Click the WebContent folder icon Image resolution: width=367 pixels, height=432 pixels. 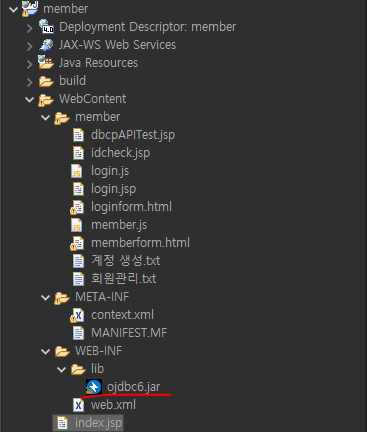(x=46, y=99)
